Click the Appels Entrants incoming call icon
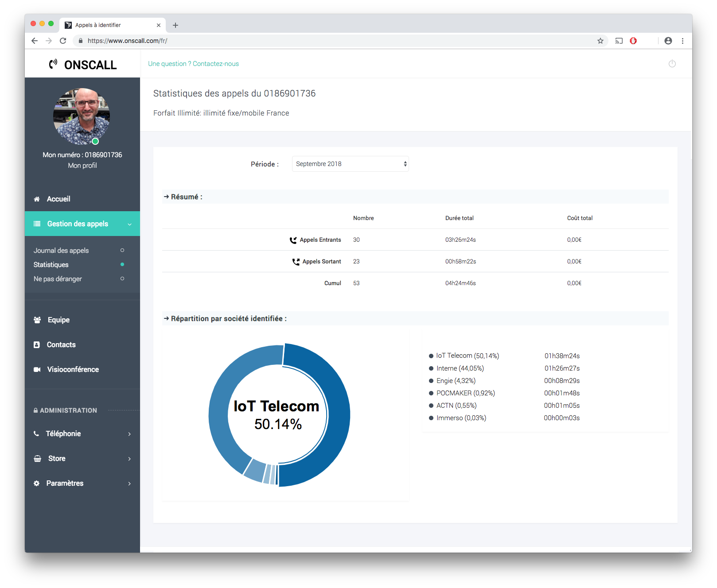717x588 pixels. [x=293, y=240]
